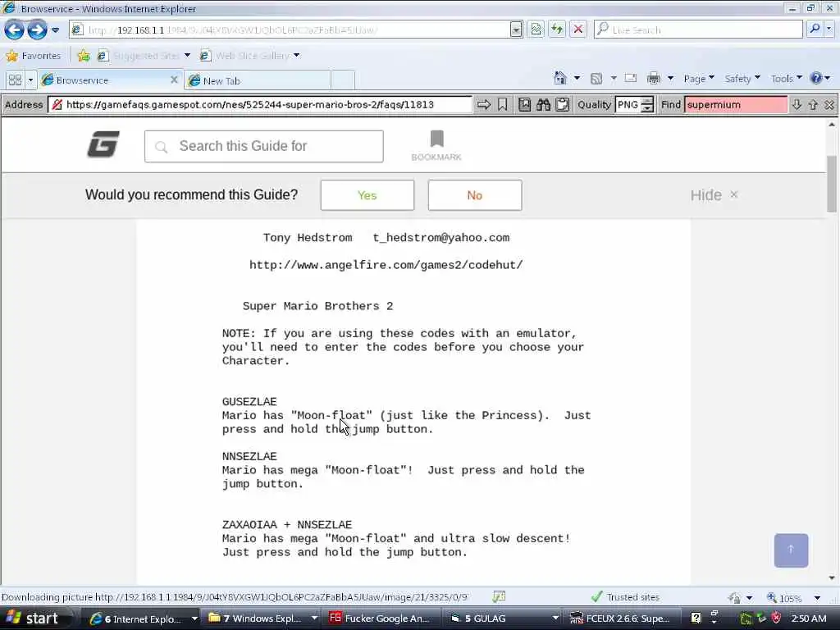Click the Print icon

click(654, 79)
